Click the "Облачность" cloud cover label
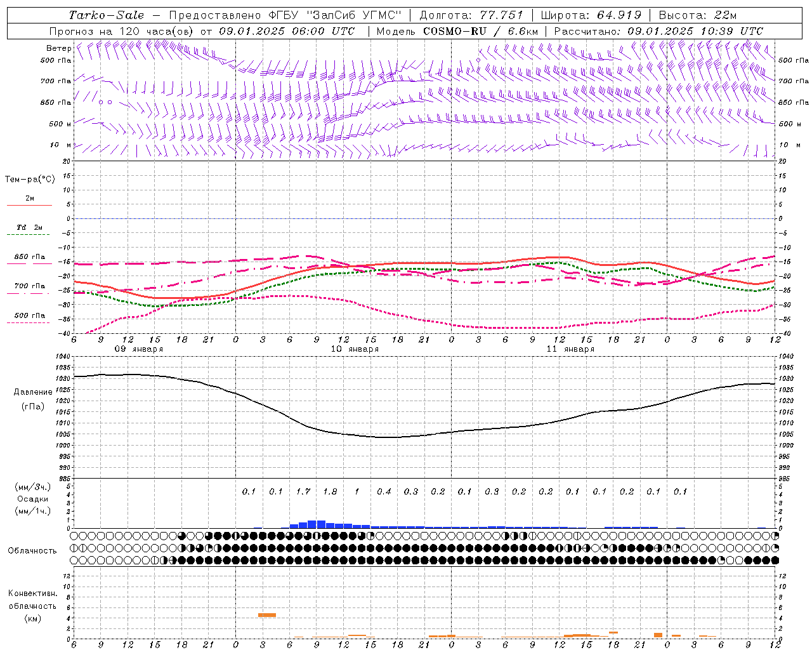The width and height of the screenshot is (812, 650). 32,550
